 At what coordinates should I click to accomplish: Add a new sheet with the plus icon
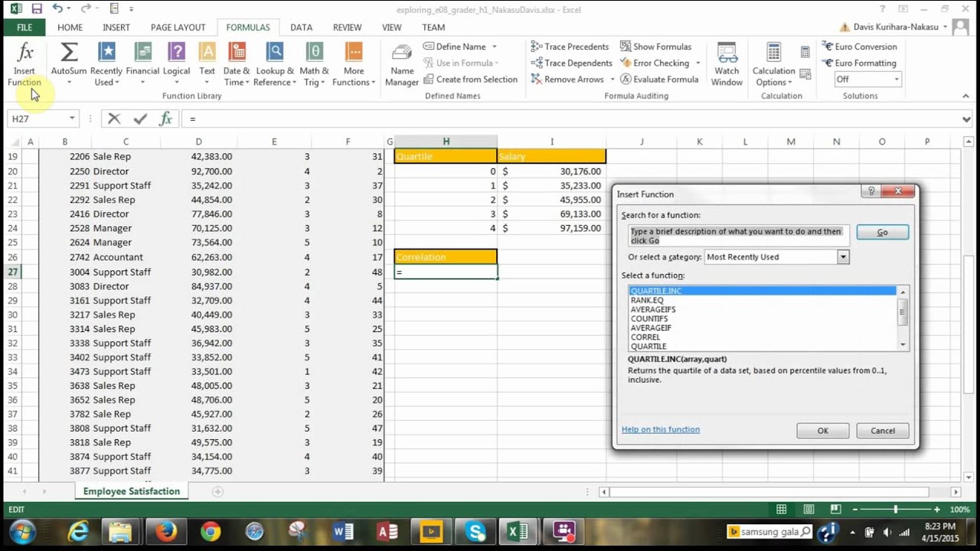pos(217,491)
